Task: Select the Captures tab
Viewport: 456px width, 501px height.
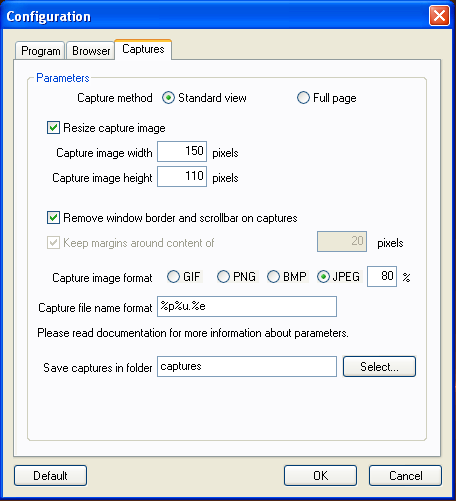Action: pos(143,49)
